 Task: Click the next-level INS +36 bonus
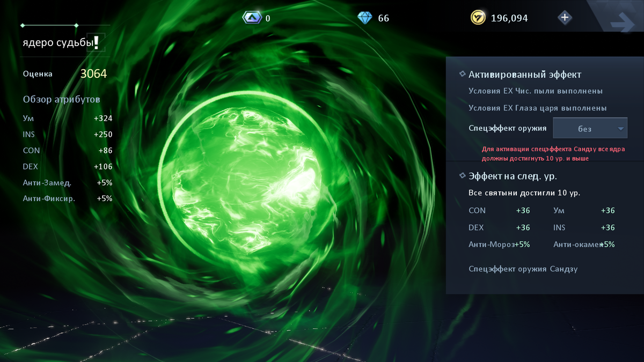click(584, 228)
